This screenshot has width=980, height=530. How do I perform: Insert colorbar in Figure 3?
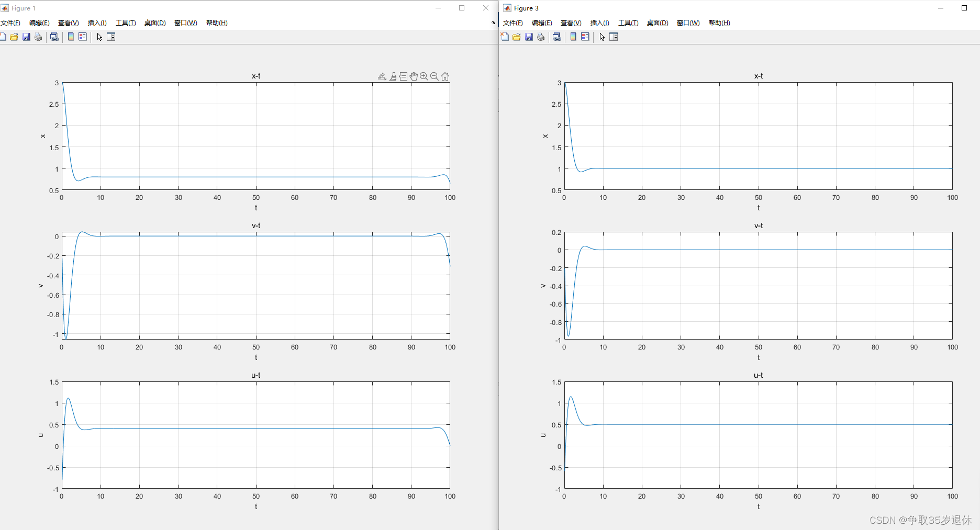[573, 37]
